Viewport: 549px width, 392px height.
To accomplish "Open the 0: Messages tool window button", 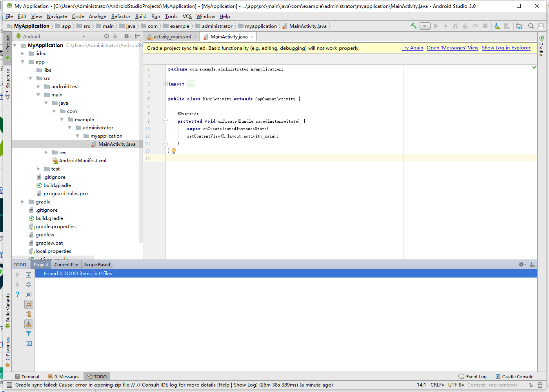I will pyautogui.click(x=64, y=377).
